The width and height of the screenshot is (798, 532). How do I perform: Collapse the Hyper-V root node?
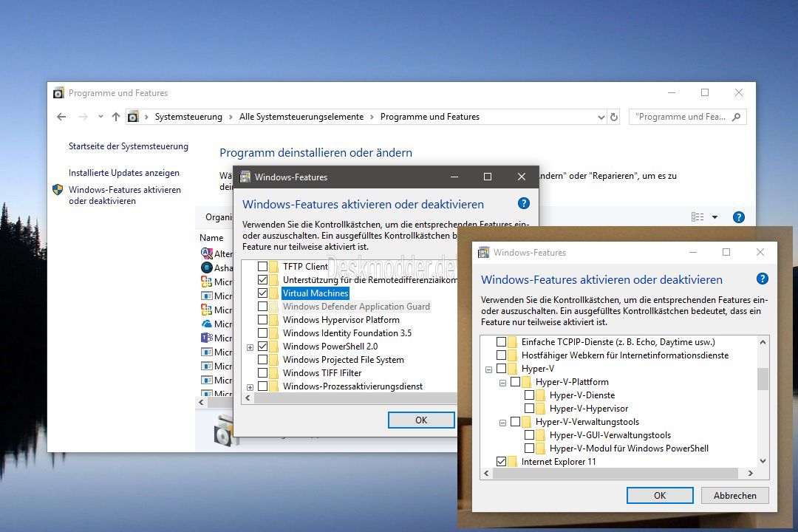488,370
